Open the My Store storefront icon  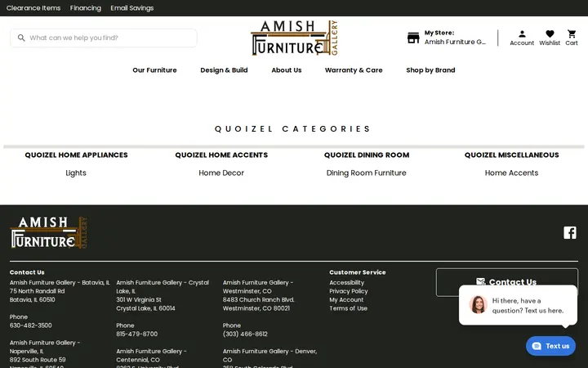pos(413,38)
